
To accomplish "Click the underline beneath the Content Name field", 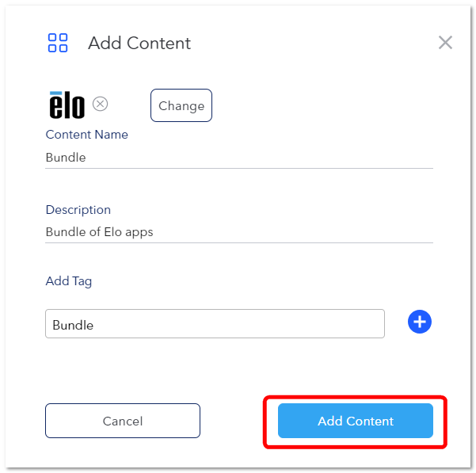I will point(239,168).
